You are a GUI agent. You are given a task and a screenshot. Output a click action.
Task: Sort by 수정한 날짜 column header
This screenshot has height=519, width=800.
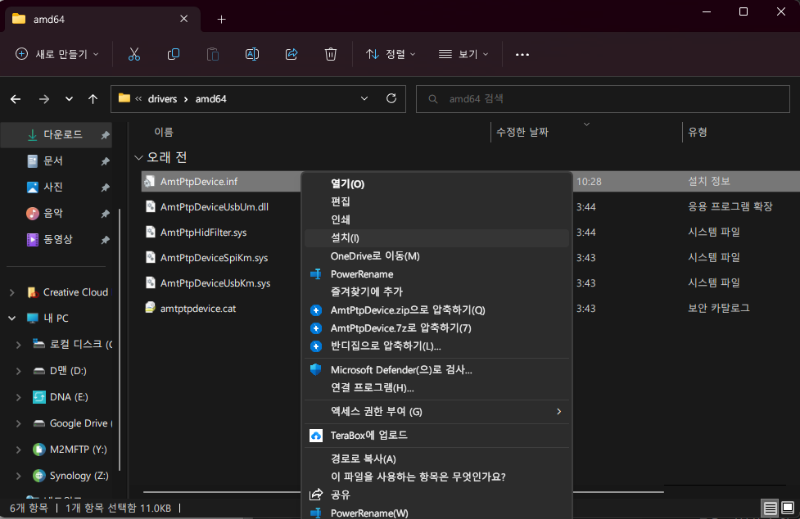point(522,132)
